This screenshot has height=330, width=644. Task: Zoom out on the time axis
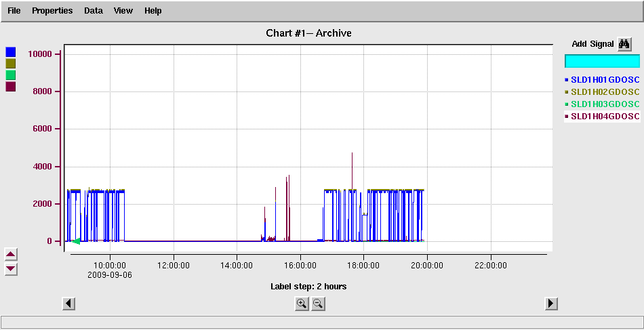click(x=318, y=304)
